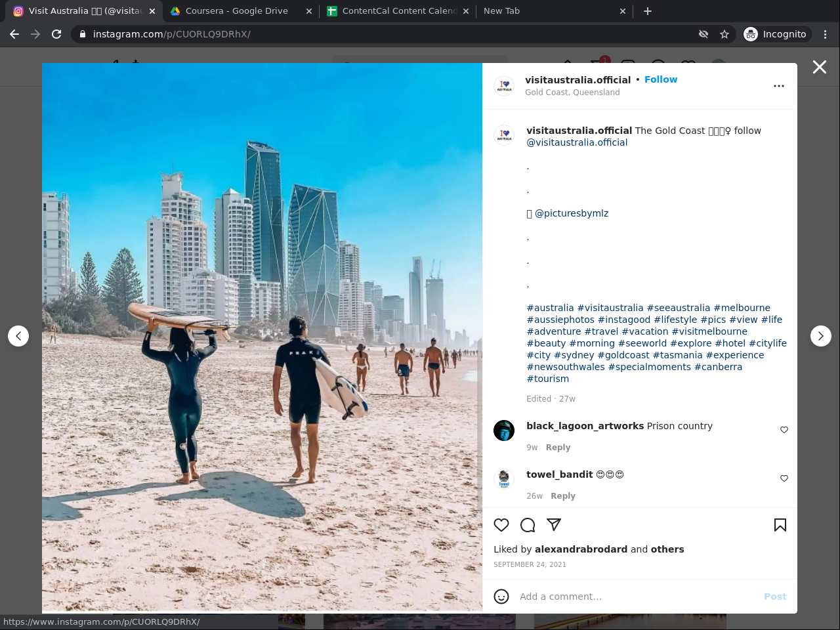Open the #canberra hashtag

pyautogui.click(x=718, y=367)
